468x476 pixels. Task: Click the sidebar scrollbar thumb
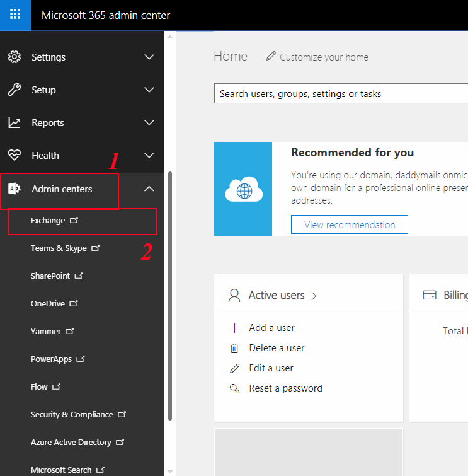(170, 296)
